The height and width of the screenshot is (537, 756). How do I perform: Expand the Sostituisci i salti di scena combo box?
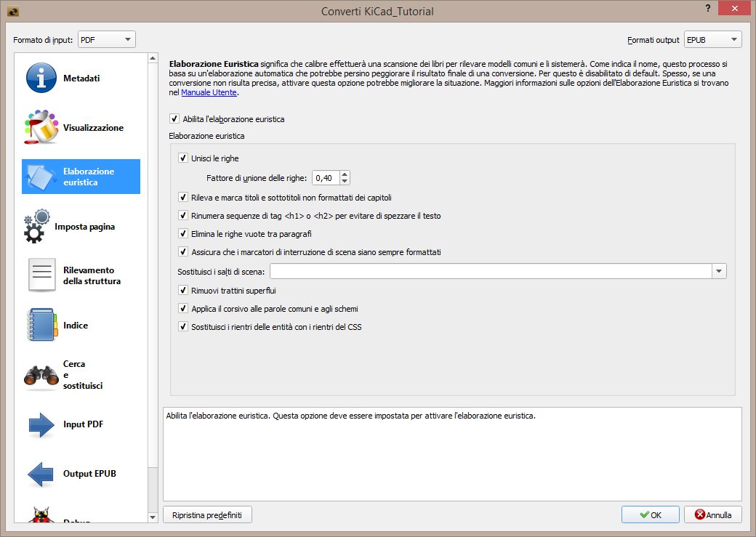click(719, 271)
